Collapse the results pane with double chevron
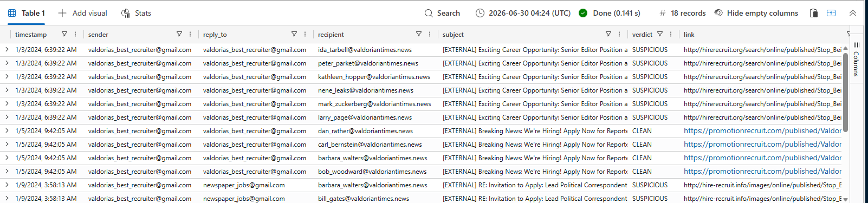 coord(853,13)
